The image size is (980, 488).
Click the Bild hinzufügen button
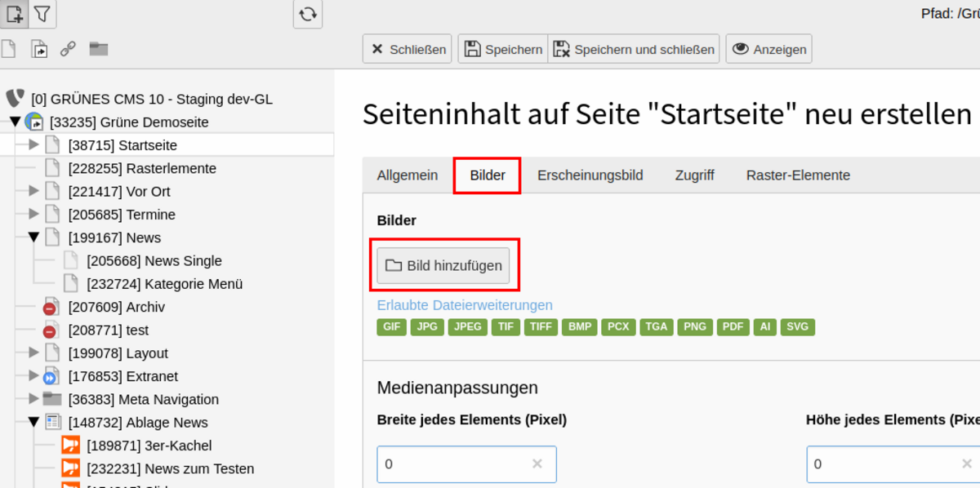click(443, 265)
